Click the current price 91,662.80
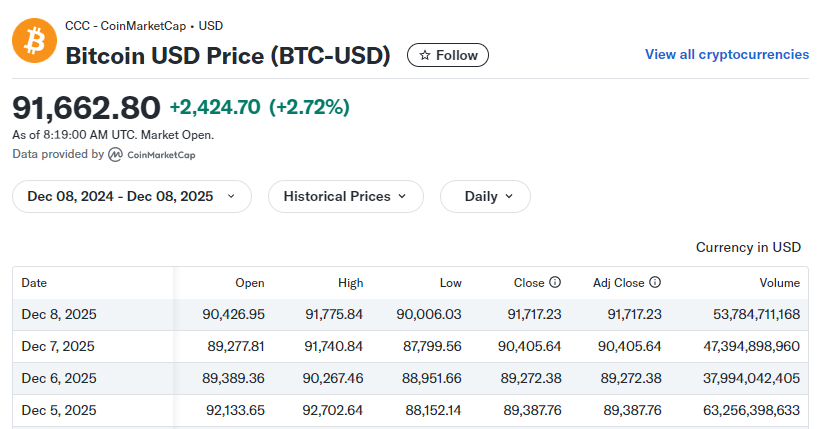 point(86,108)
